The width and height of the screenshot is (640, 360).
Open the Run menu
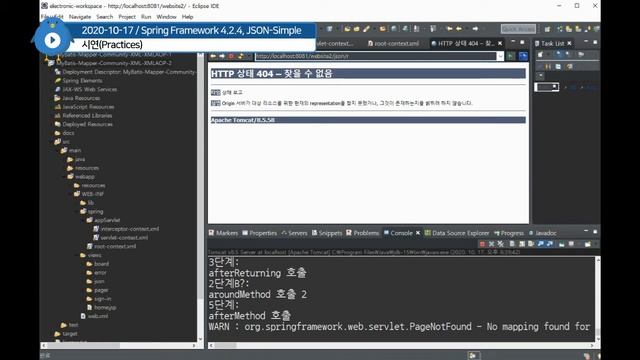click(146, 17)
